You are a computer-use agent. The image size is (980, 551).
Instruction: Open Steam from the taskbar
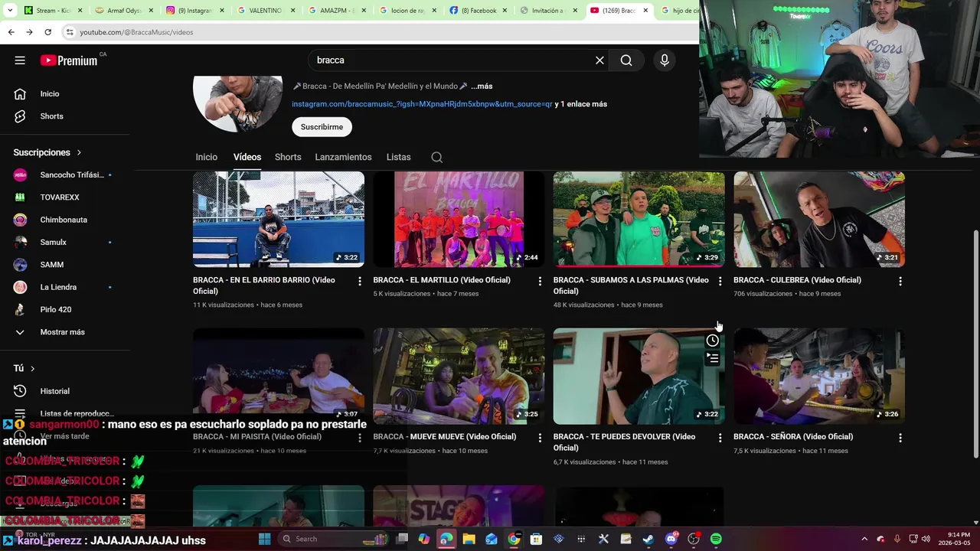648,539
